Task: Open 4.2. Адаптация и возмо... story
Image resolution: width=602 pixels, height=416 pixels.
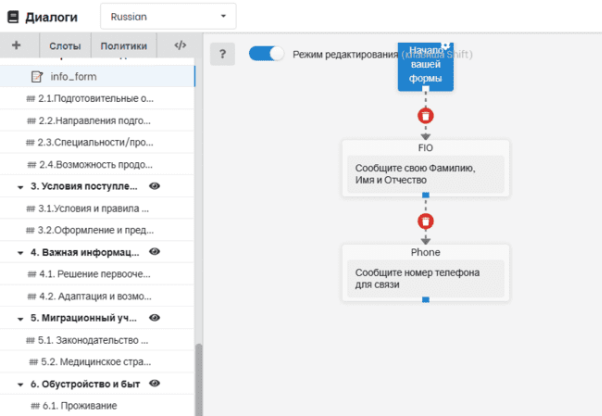Action: pyautogui.click(x=97, y=296)
